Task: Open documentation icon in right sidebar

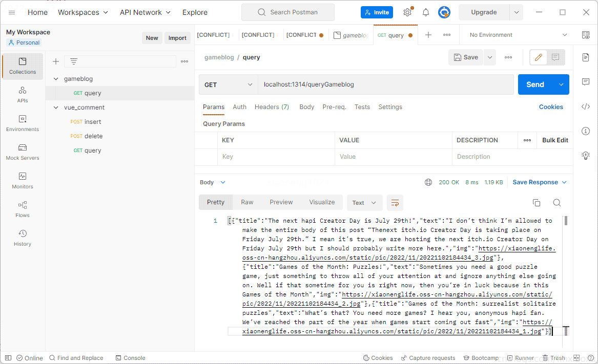Action: 586,57
